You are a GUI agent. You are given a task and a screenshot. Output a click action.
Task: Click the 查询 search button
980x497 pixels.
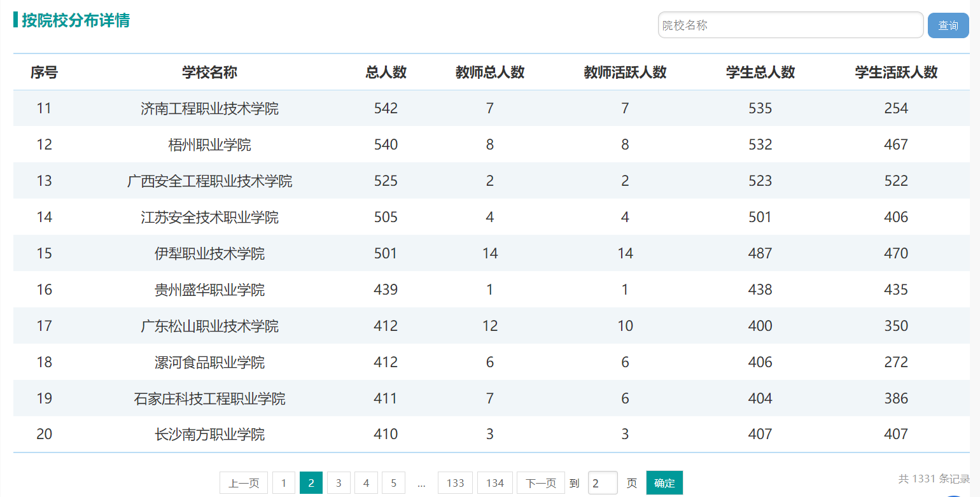click(x=948, y=25)
